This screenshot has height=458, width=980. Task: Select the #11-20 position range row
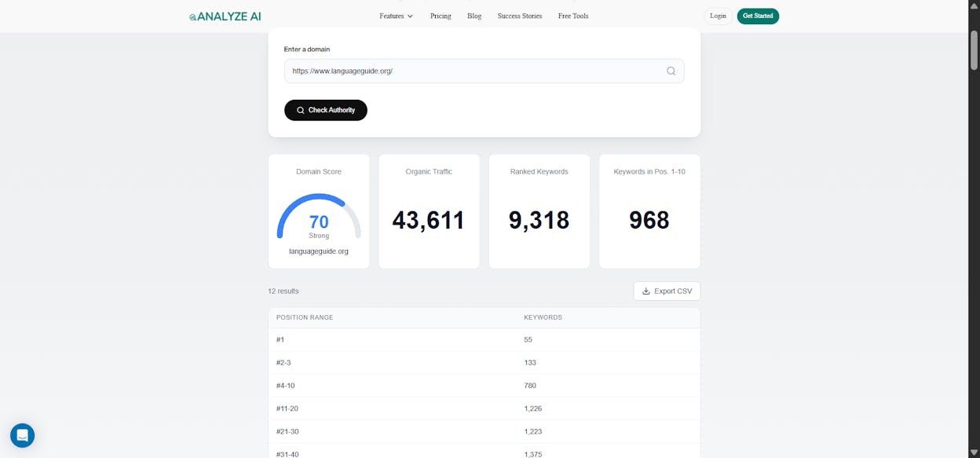(x=484, y=409)
